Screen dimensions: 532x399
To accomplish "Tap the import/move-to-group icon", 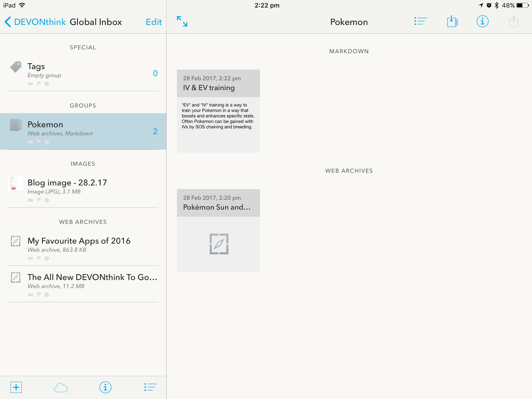I will [x=452, y=21].
